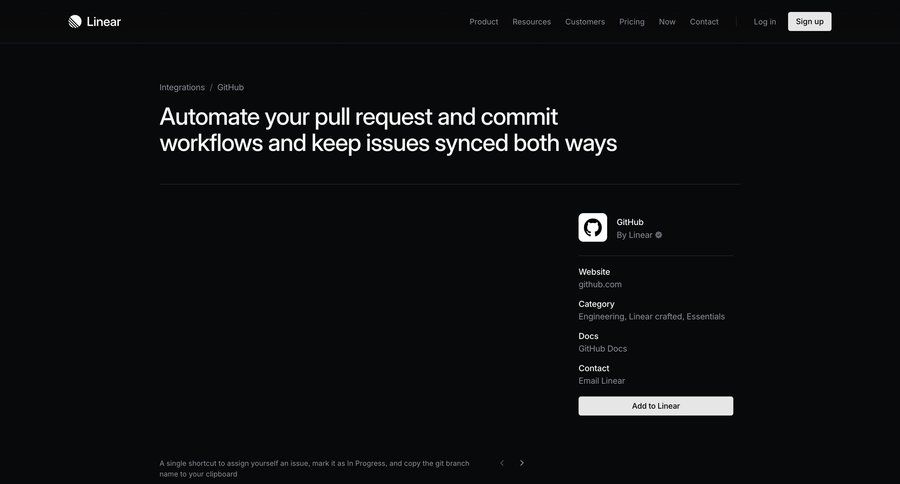Go to the Customers page
The height and width of the screenshot is (484, 900).
585,22
